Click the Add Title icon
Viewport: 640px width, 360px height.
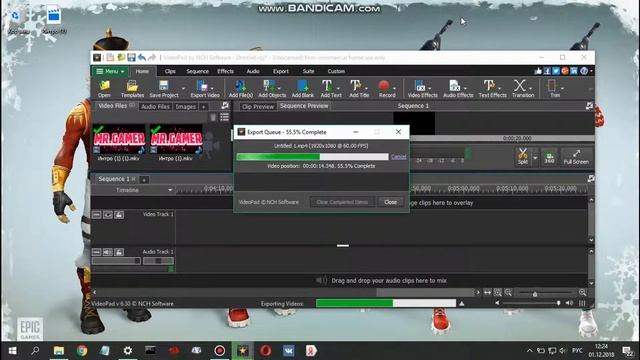click(x=356, y=88)
